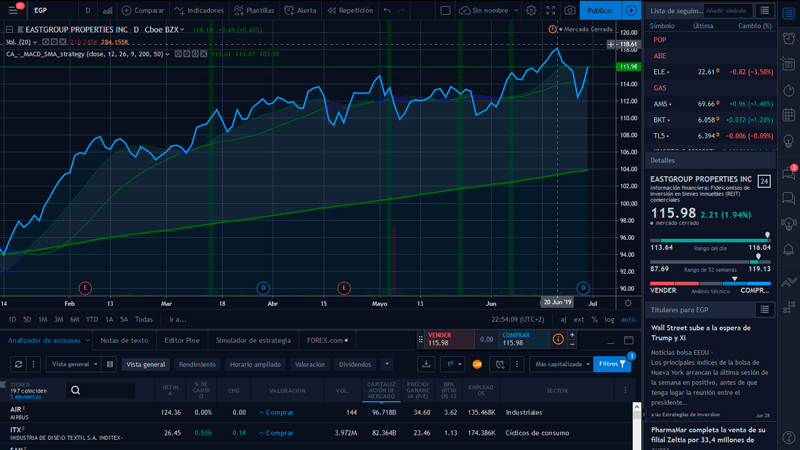800x450 pixels.
Task: Create an Alerta
Action: point(301,10)
